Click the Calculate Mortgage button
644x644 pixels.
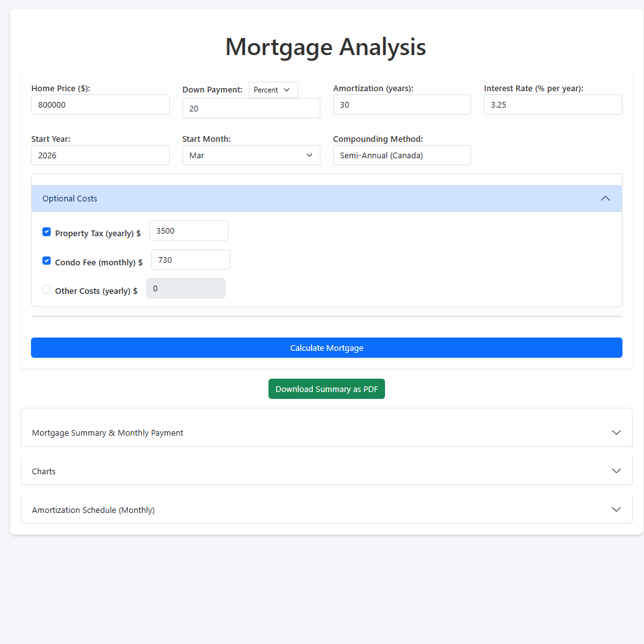(326, 347)
